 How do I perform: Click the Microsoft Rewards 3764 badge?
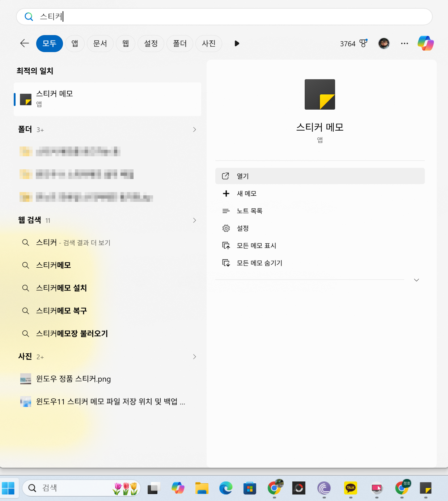click(353, 43)
